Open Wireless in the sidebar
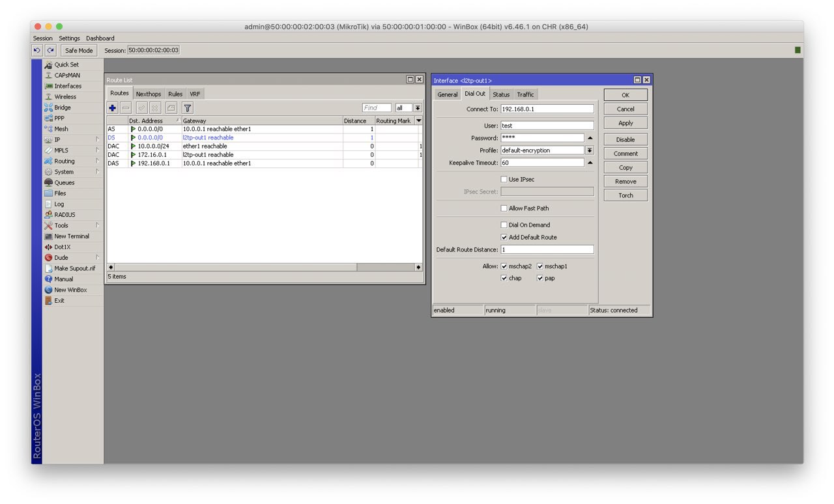The image size is (834, 504). point(65,97)
